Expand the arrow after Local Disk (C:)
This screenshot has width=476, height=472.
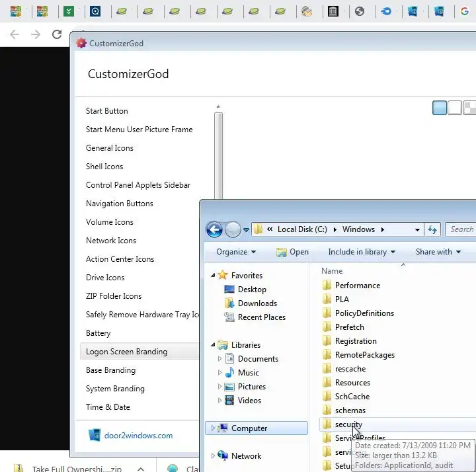[335, 229]
